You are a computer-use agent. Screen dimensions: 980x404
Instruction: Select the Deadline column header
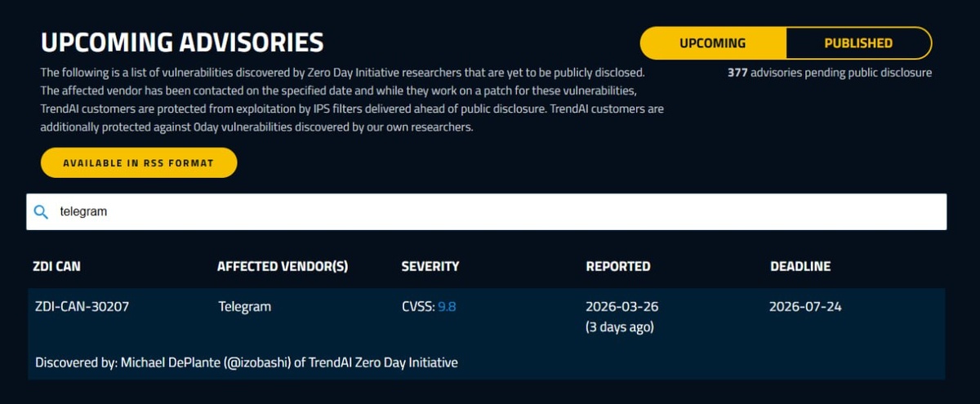[x=800, y=266]
